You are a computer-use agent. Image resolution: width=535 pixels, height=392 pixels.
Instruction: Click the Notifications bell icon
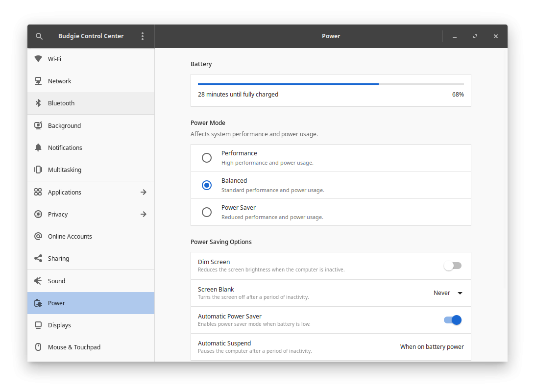tap(38, 147)
